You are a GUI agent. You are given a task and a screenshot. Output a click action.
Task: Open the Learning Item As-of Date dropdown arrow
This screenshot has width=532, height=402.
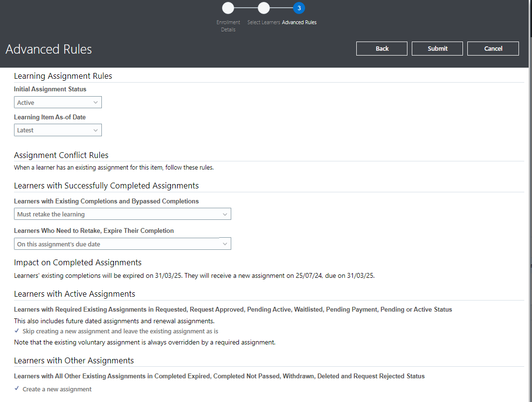pyautogui.click(x=96, y=130)
